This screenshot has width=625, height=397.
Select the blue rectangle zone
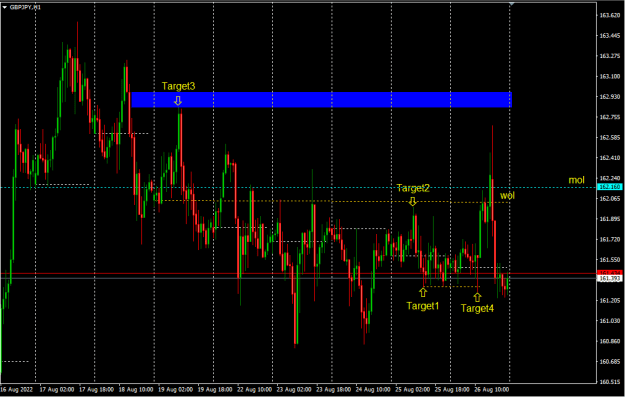coord(321,100)
